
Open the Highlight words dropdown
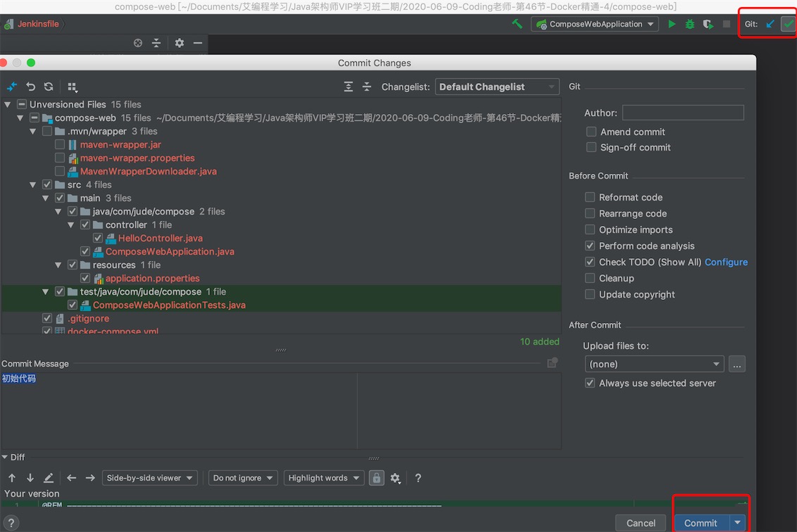[324, 478]
